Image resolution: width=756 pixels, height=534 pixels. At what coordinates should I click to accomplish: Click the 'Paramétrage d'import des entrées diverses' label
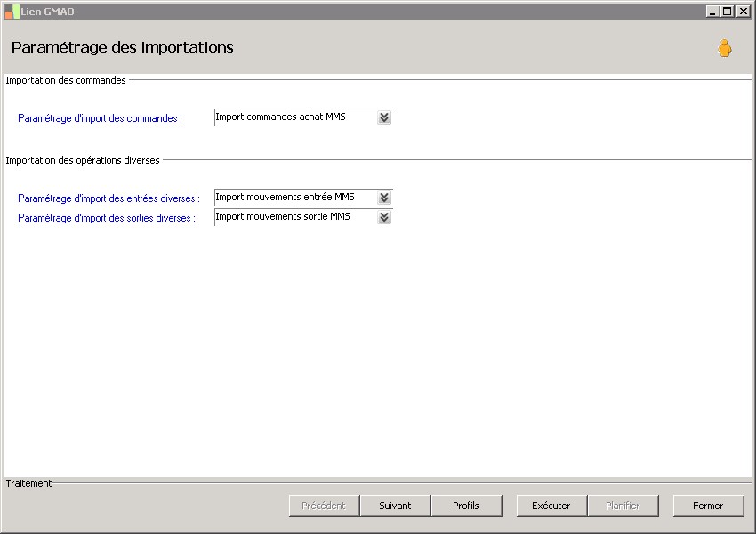pos(109,198)
